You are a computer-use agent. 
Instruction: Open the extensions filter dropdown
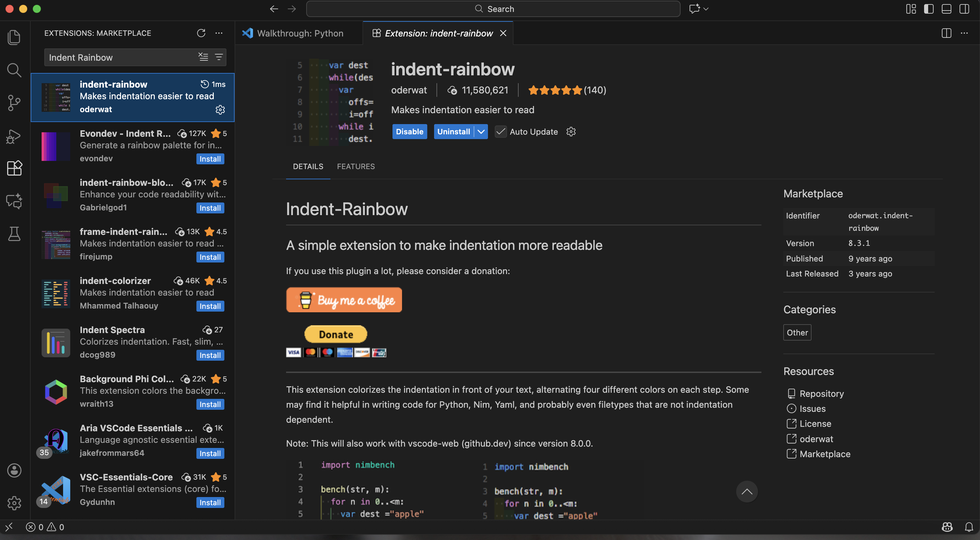point(219,57)
